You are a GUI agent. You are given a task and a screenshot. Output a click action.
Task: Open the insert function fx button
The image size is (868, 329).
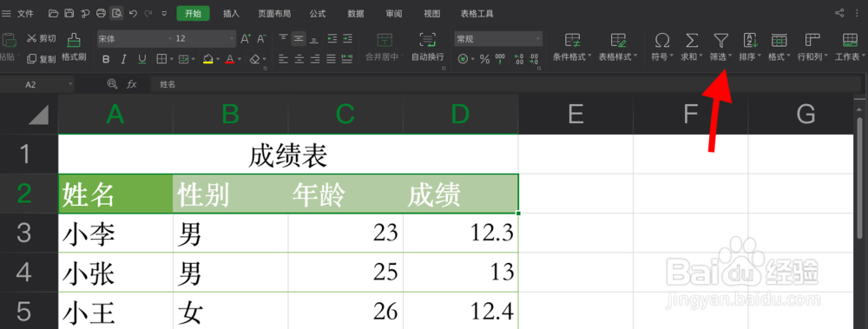(x=132, y=84)
